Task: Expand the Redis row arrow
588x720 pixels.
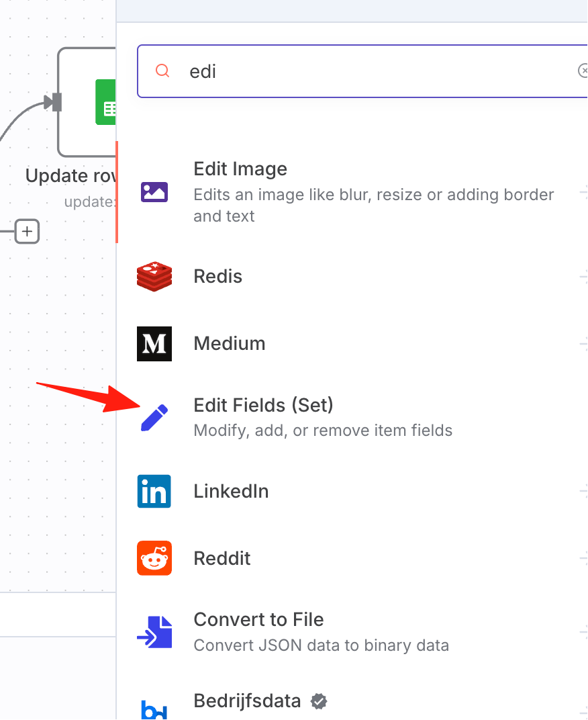Action: 583,277
